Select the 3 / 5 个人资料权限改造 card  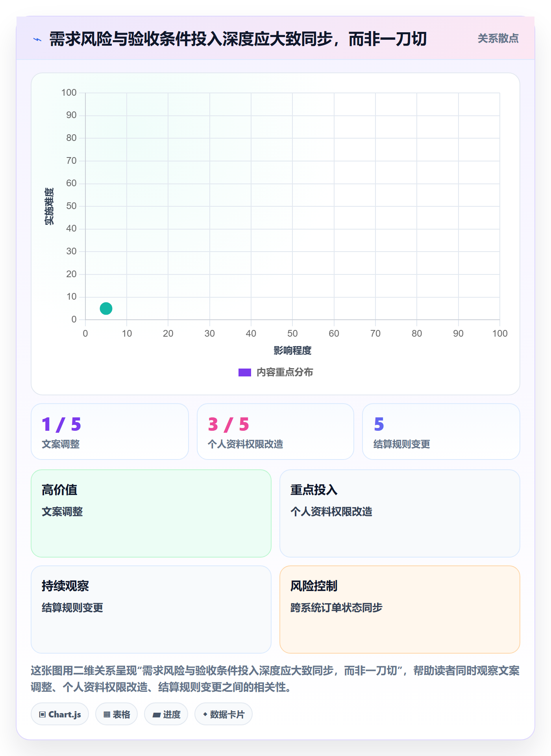pyautogui.click(x=275, y=432)
